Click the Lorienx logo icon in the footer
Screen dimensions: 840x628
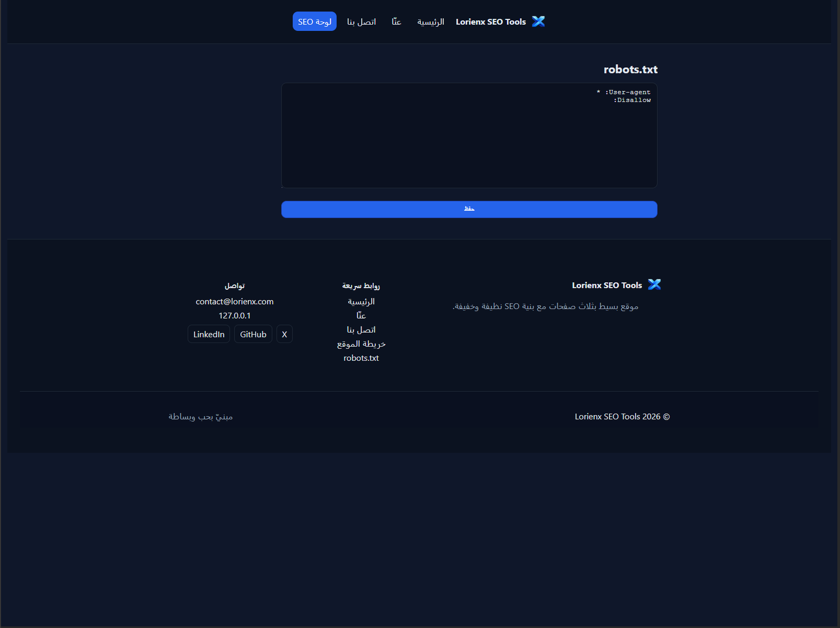pyautogui.click(x=655, y=285)
